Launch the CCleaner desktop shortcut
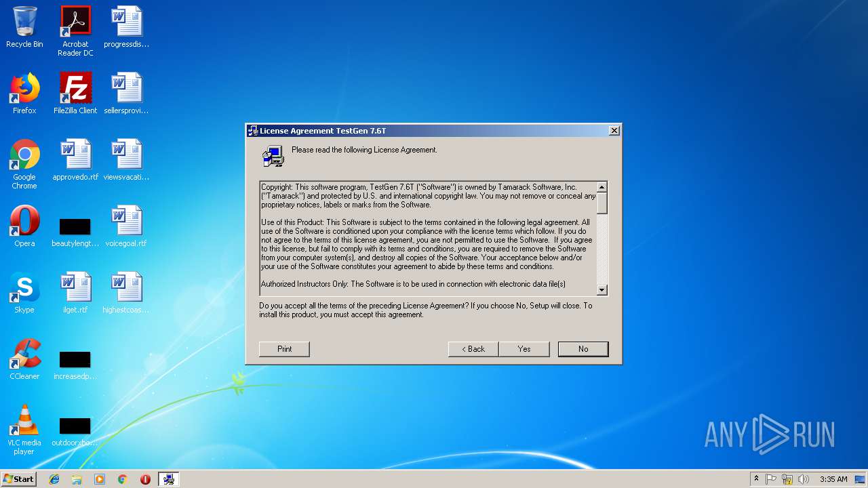This screenshot has height=488, width=868. [24, 359]
